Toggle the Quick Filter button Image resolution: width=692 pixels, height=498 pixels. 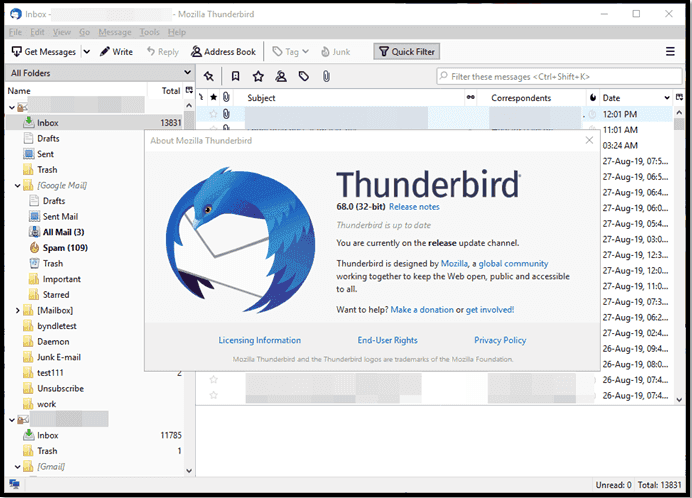pyautogui.click(x=406, y=52)
